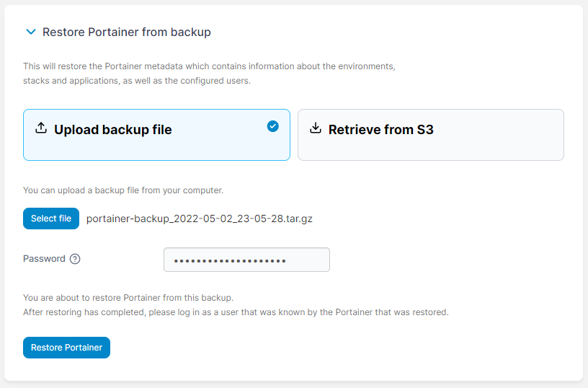Click the "After restoring has completed" notice line
This screenshot has height=388, width=588.
coord(236,312)
